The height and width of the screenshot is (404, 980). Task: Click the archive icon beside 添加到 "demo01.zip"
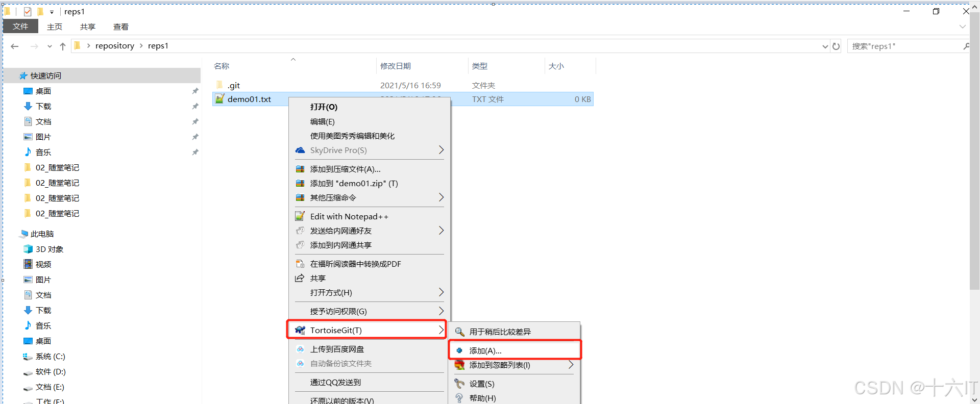coord(300,183)
